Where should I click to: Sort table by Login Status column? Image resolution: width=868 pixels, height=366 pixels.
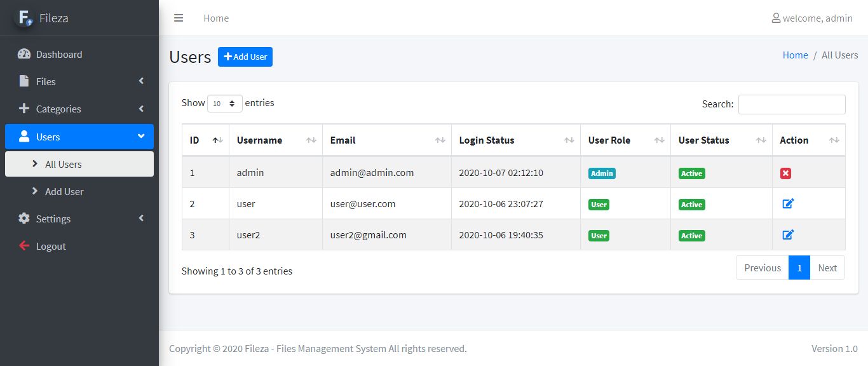coord(515,140)
